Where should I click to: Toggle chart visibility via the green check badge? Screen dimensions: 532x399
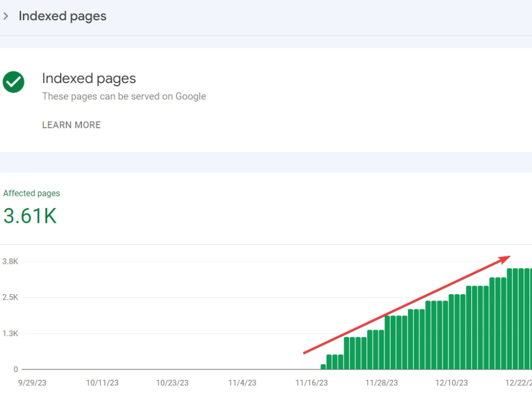(13, 82)
